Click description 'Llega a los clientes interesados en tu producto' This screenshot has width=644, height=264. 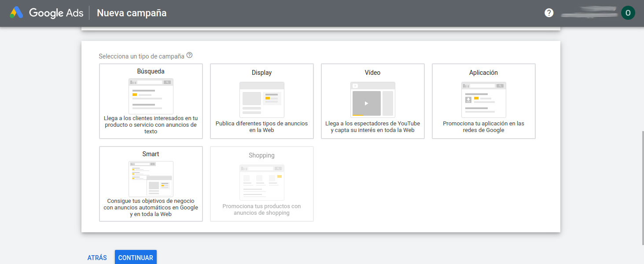151,125
